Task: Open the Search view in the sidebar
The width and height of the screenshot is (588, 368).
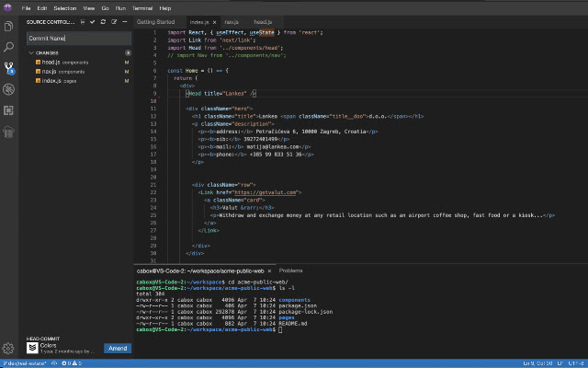Action: click(x=8, y=47)
